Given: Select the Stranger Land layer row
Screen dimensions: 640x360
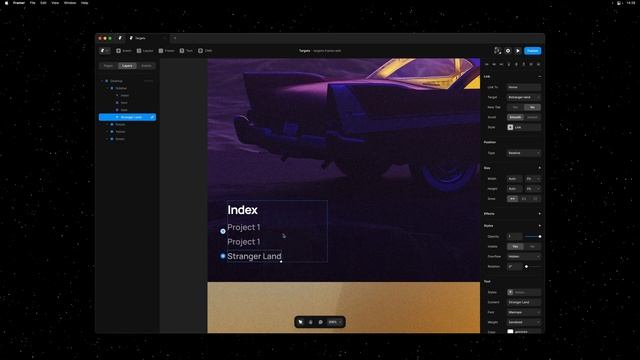Looking at the screenshot, I should coord(127,117).
